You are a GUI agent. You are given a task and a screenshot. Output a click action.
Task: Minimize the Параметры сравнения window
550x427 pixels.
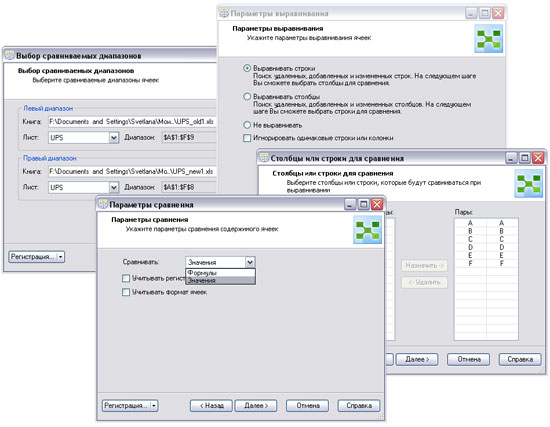(350, 204)
